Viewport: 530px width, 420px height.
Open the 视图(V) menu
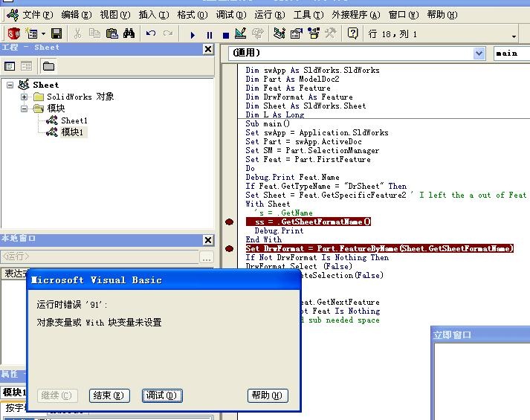tap(115, 15)
